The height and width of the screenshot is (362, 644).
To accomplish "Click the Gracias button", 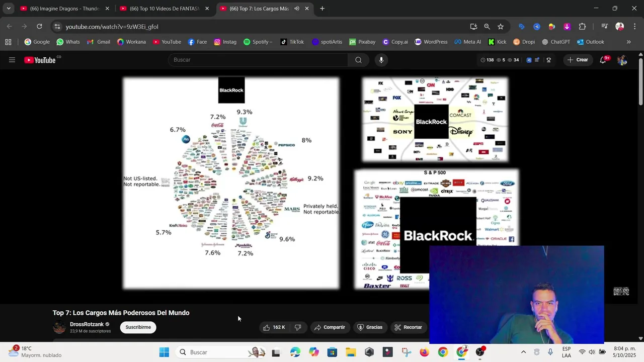I will point(370,327).
